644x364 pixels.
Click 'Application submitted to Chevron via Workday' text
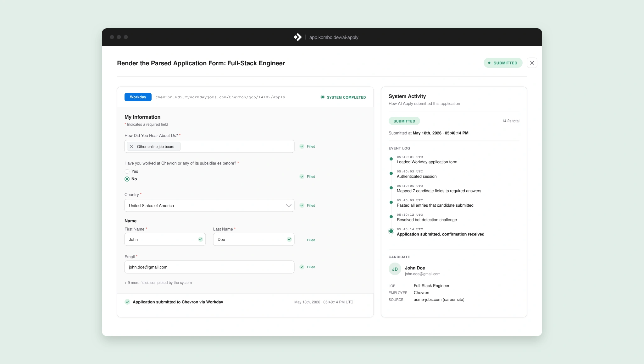pos(178,302)
